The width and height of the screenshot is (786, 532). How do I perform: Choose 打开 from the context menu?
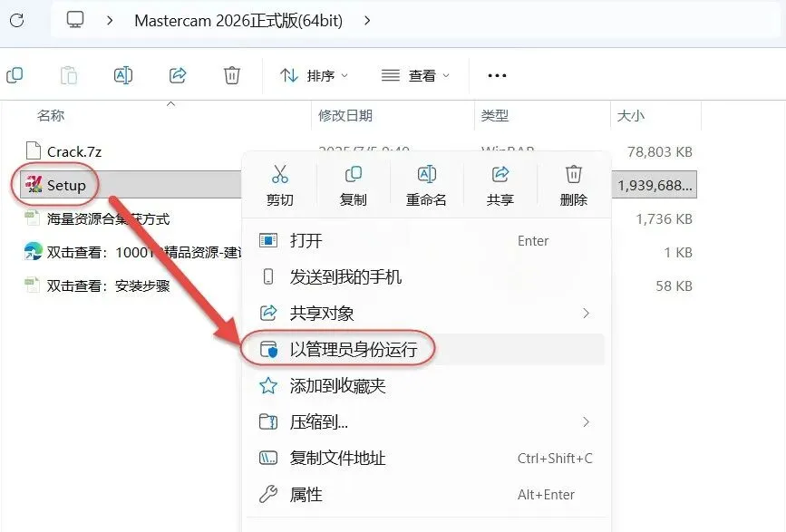pos(426,241)
